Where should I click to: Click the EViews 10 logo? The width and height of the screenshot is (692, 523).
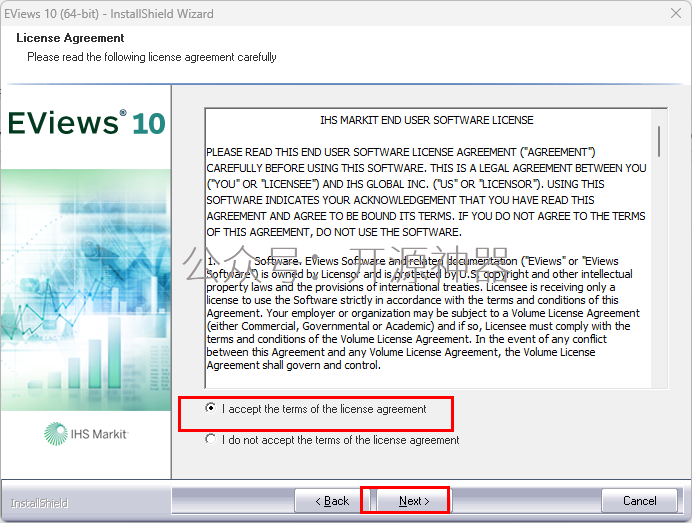click(x=86, y=123)
